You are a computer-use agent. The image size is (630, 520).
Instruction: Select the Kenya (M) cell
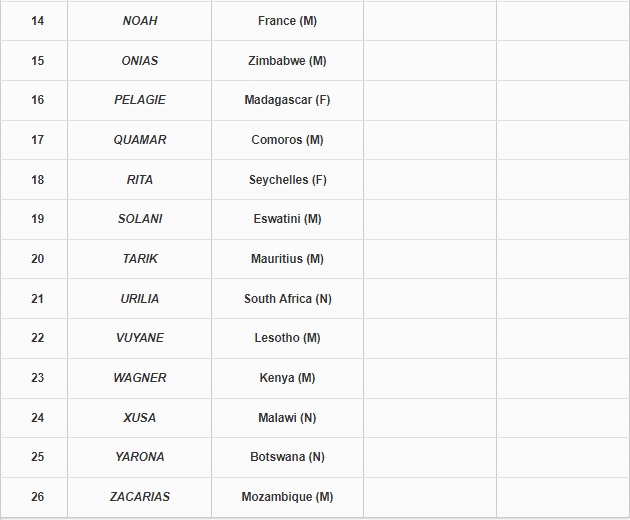pos(287,378)
